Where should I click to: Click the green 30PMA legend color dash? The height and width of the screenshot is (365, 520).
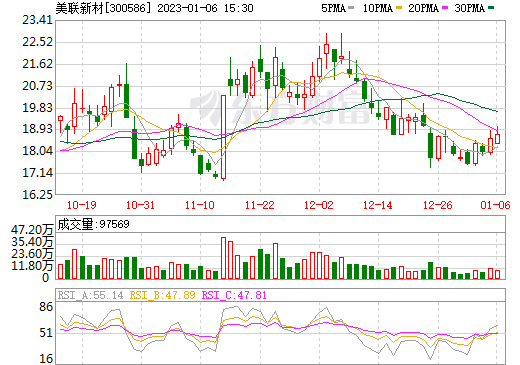[491, 8]
